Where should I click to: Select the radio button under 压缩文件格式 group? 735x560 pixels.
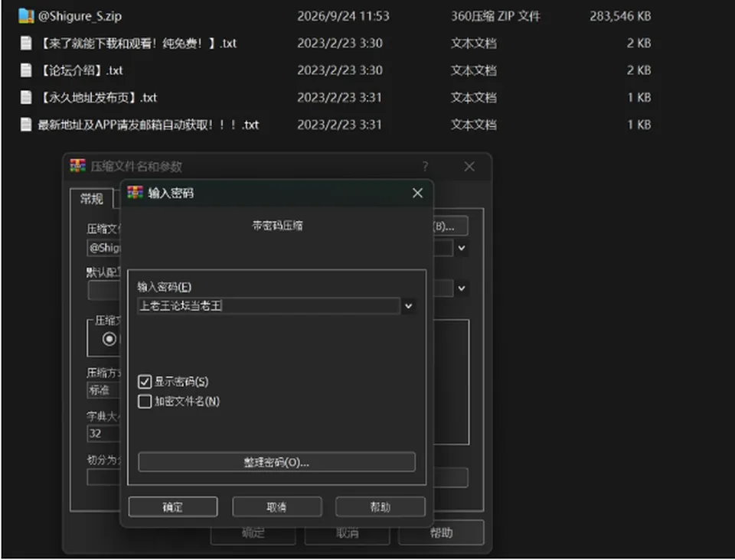pyautogui.click(x=109, y=339)
